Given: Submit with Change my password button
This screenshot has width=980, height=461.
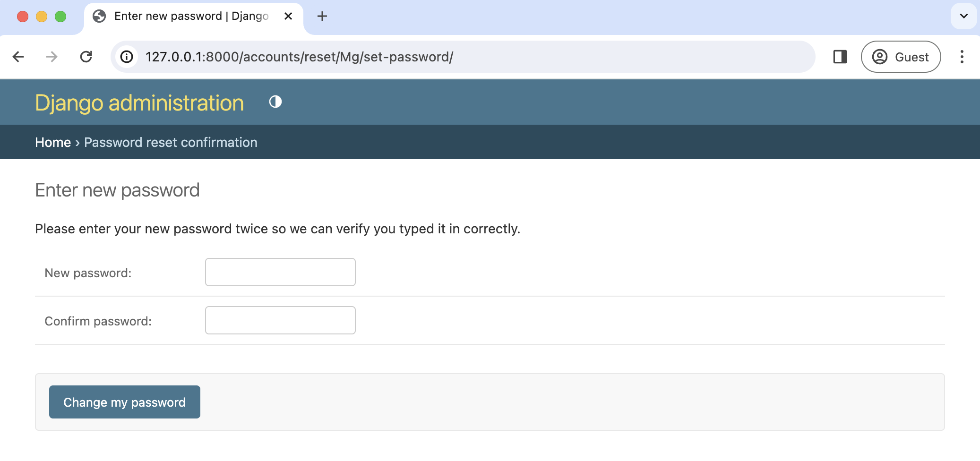Looking at the screenshot, I should pos(125,402).
